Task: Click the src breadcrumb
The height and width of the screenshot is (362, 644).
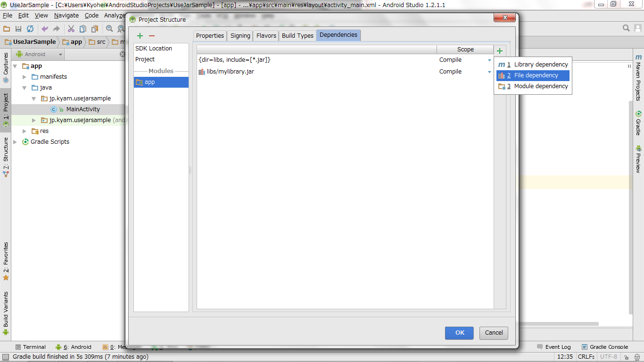Action: click(97, 42)
